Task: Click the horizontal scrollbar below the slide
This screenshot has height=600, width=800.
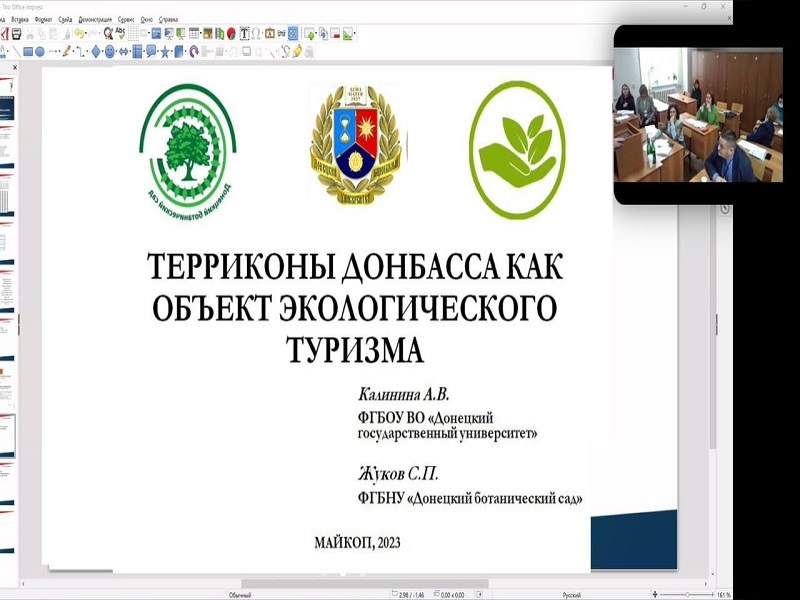Action: [x=300, y=583]
